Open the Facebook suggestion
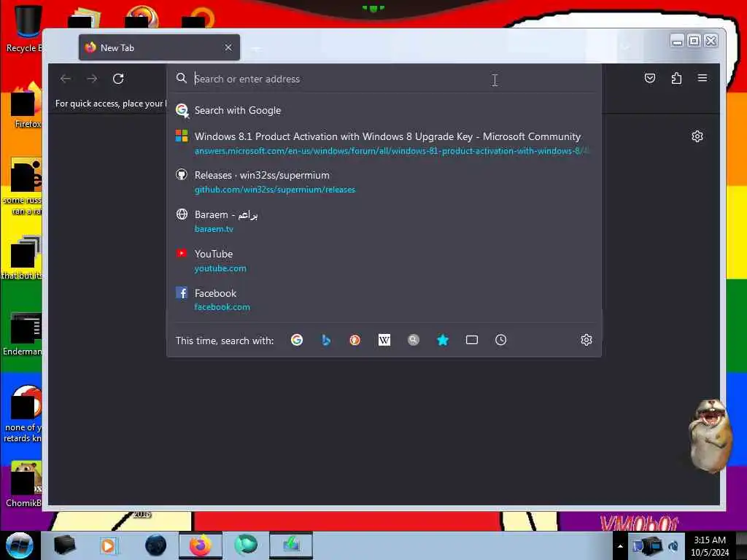747x560 pixels. tap(384, 300)
